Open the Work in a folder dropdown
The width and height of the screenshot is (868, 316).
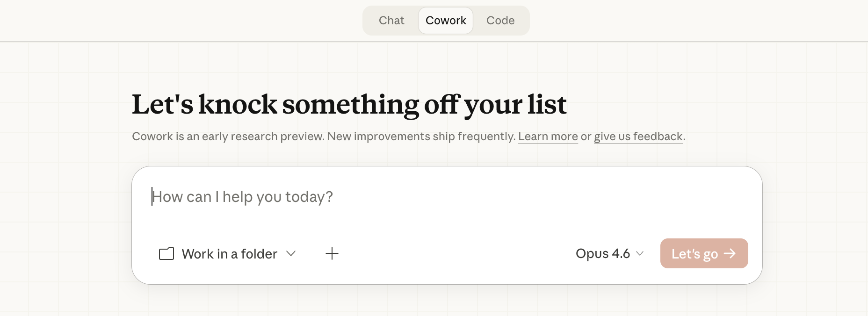click(230, 254)
